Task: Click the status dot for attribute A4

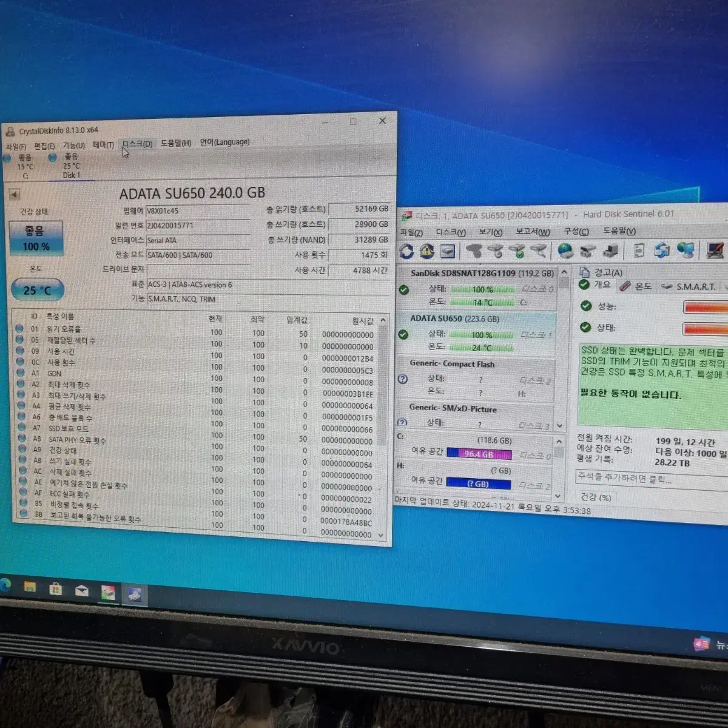Action: point(21,405)
